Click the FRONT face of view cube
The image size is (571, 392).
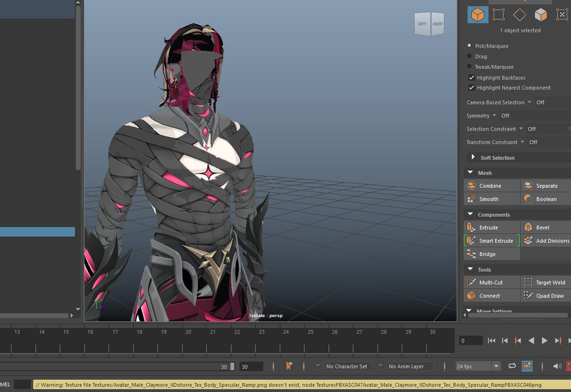click(x=437, y=24)
